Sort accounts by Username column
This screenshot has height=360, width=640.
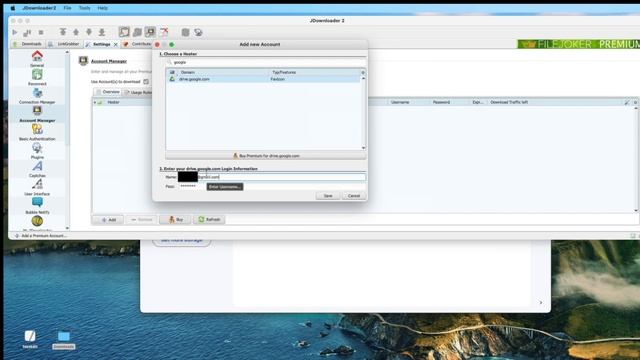tap(400, 102)
